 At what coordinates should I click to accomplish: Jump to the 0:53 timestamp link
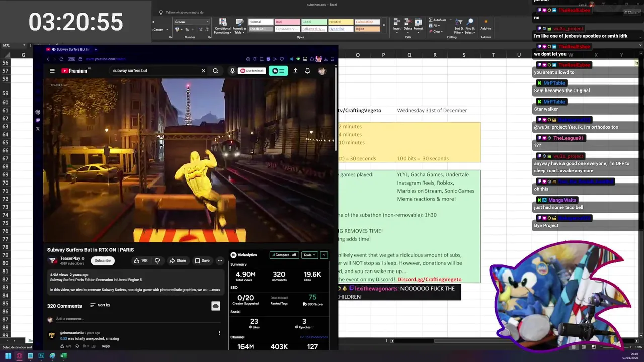tap(63, 339)
